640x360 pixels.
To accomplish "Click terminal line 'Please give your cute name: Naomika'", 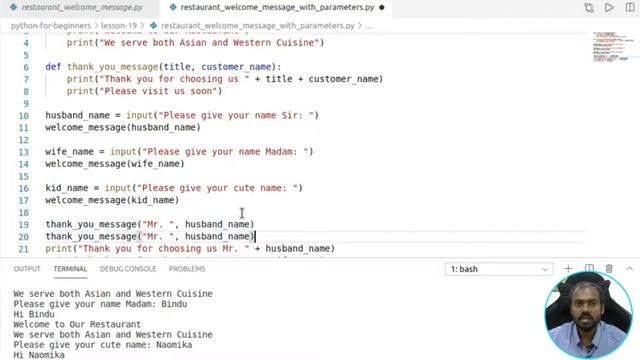I will pyautogui.click(x=102, y=344).
